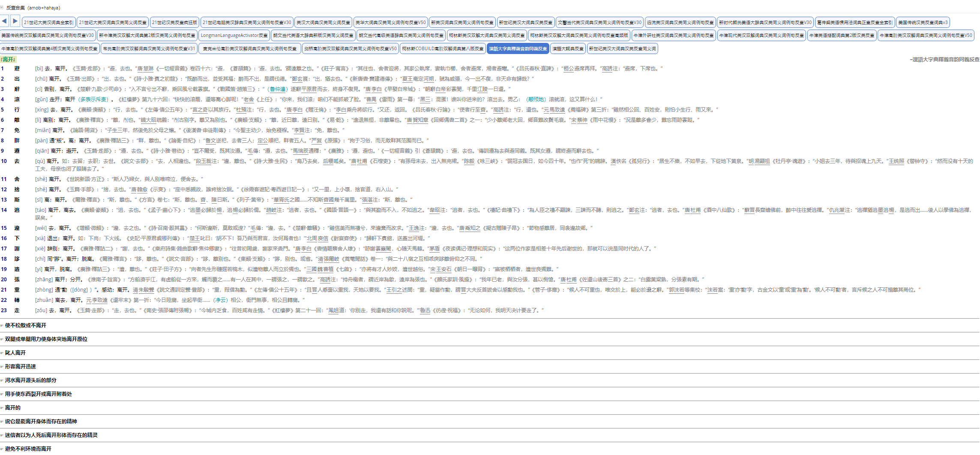The width and height of the screenshot is (980, 455).
Task: Expand the 使不松散或不离开 section
Action: coord(26,325)
